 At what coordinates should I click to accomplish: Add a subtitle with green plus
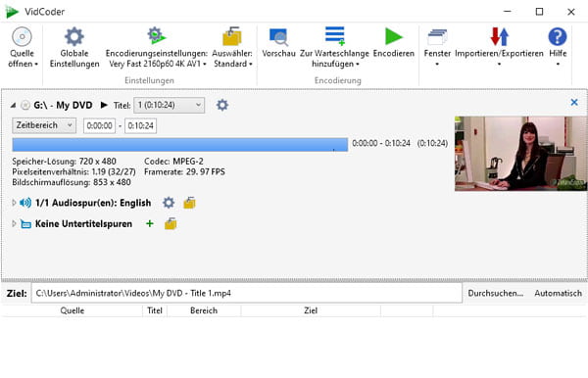click(150, 223)
